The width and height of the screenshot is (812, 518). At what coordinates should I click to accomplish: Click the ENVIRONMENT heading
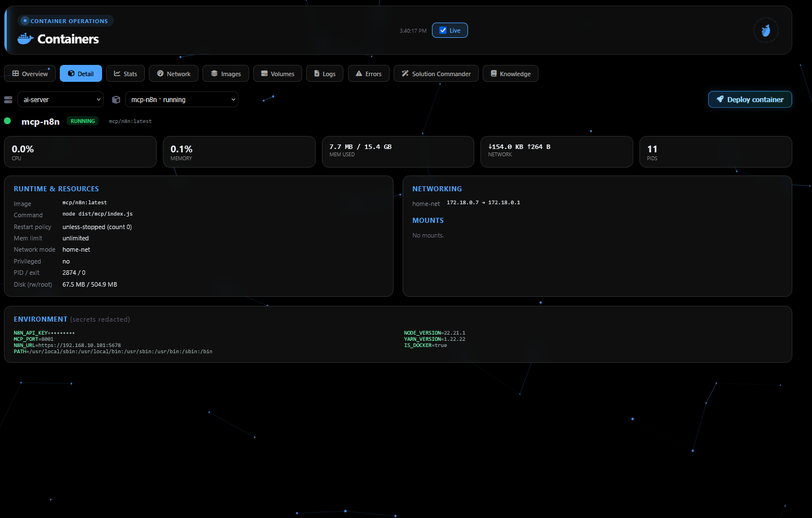(41, 319)
